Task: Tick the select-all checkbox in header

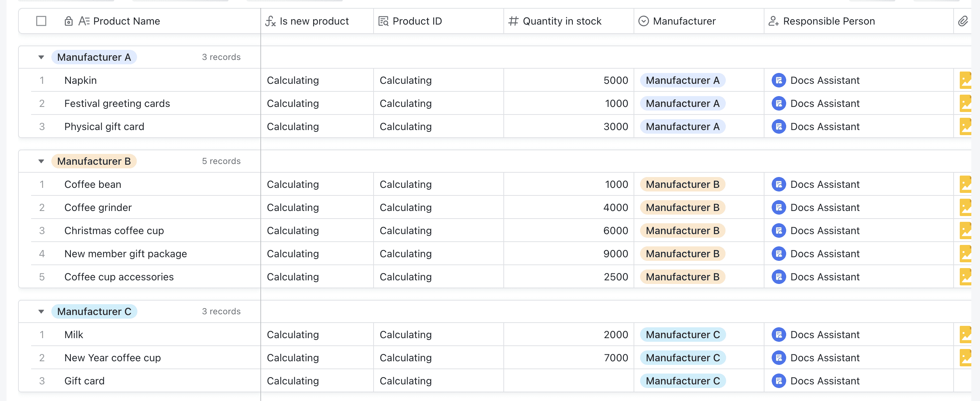Action: [41, 21]
